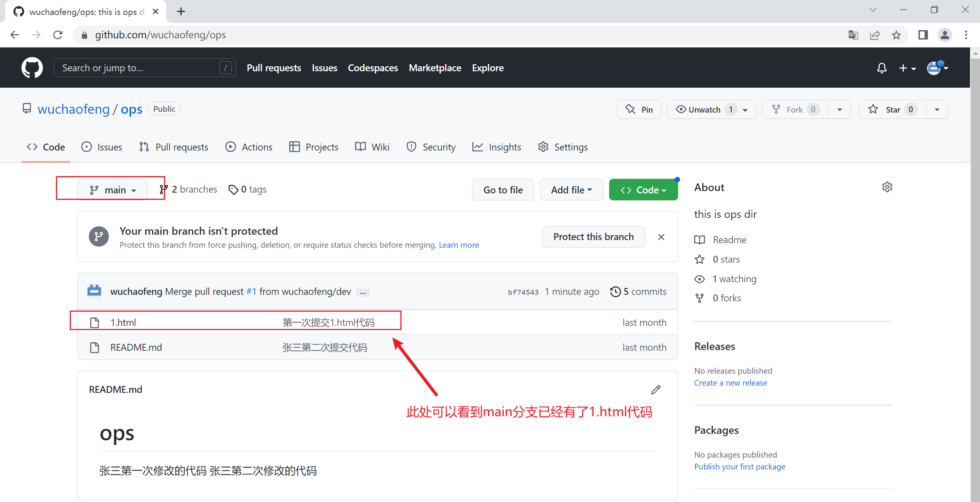
Task: Expand the Add file dropdown
Action: 572,190
